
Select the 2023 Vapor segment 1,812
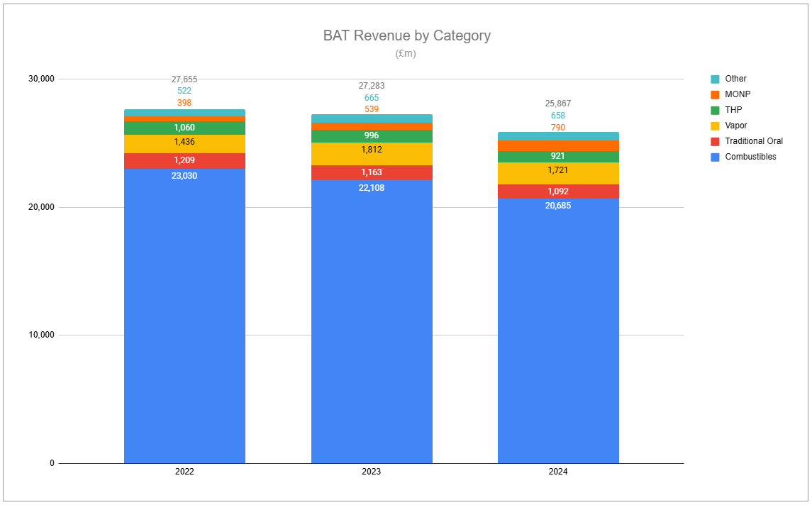(372, 154)
